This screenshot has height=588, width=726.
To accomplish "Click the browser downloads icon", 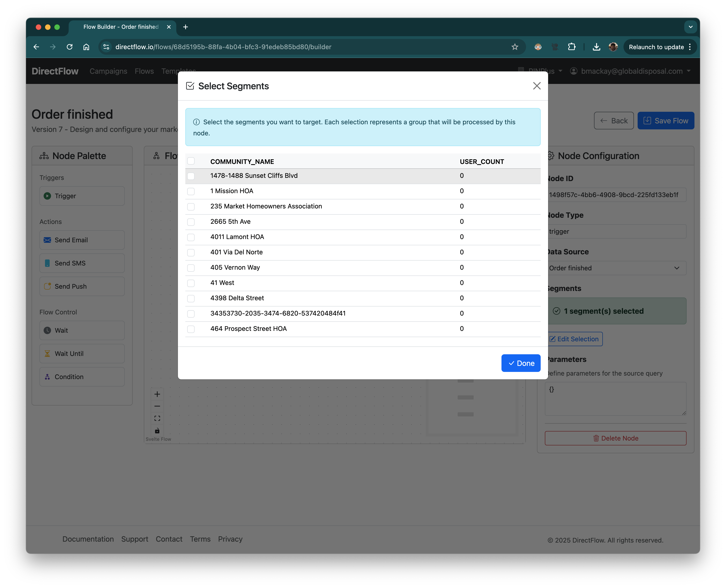I will pos(596,47).
